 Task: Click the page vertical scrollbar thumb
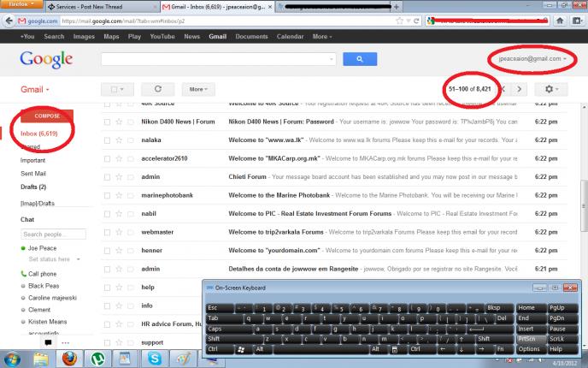click(584, 206)
